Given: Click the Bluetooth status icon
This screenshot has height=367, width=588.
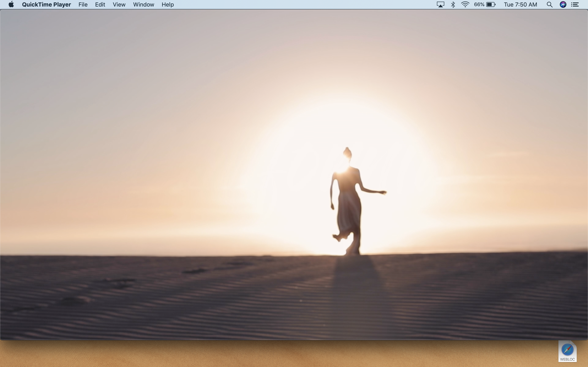Looking at the screenshot, I should click(x=453, y=5).
